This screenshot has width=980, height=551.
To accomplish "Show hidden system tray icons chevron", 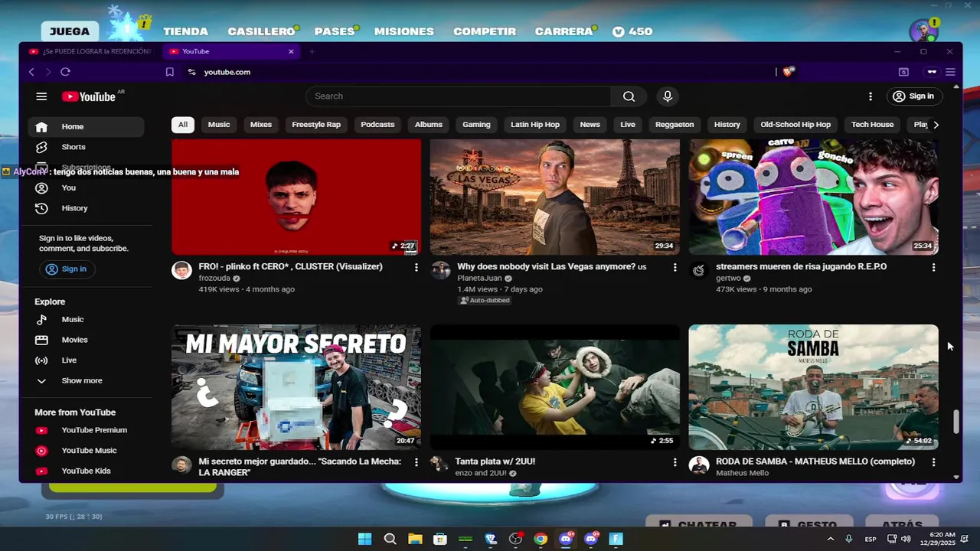I will coord(830,539).
